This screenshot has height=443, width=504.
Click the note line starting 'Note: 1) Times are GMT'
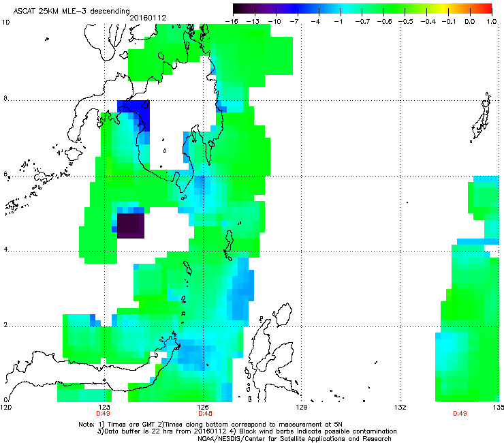(x=210, y=425)
